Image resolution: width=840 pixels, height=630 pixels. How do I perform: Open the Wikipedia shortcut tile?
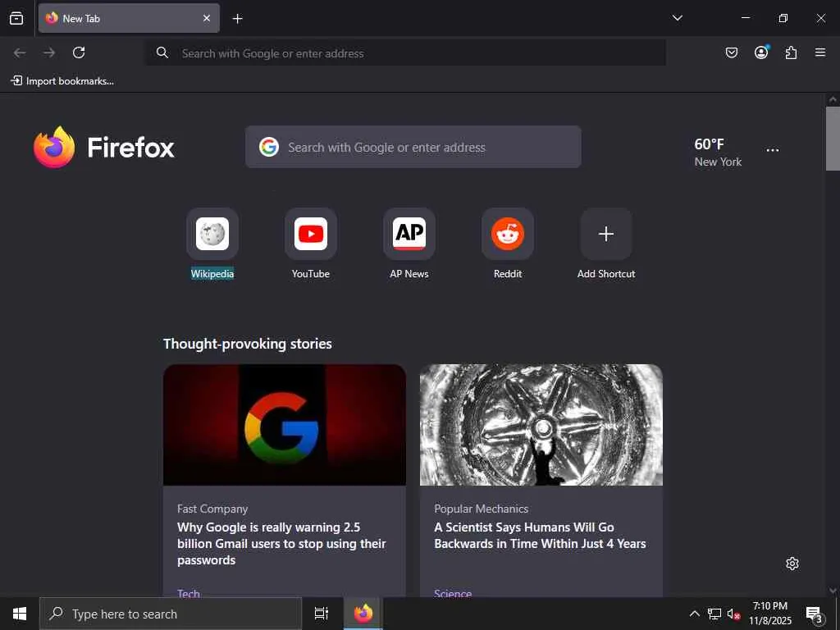212,234
